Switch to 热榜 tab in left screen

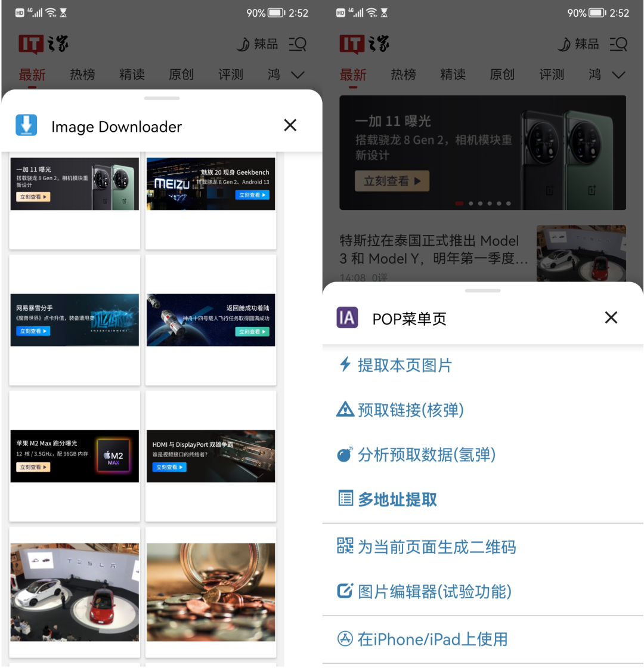pyautogui.click(x=82, y=75)
